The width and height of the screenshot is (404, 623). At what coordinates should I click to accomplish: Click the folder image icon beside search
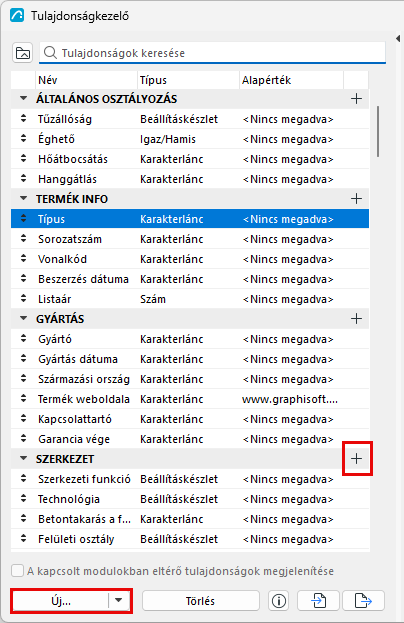point(23,53)
